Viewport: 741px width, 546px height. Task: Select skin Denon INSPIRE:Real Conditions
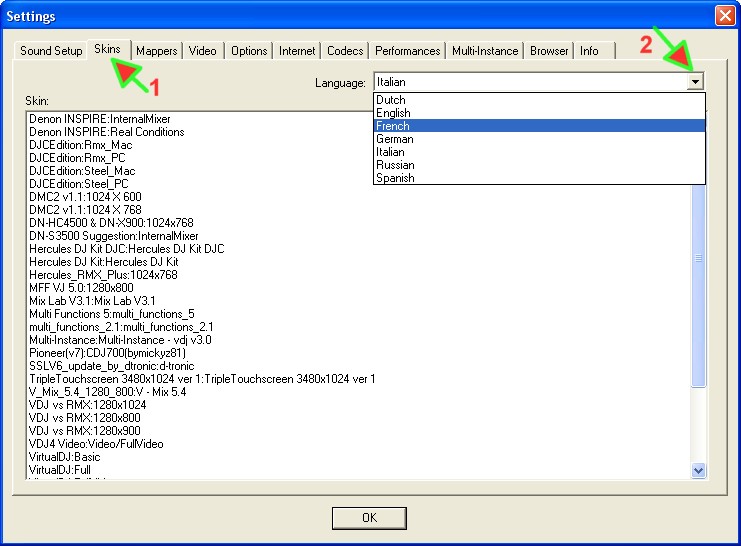(107, 132)
